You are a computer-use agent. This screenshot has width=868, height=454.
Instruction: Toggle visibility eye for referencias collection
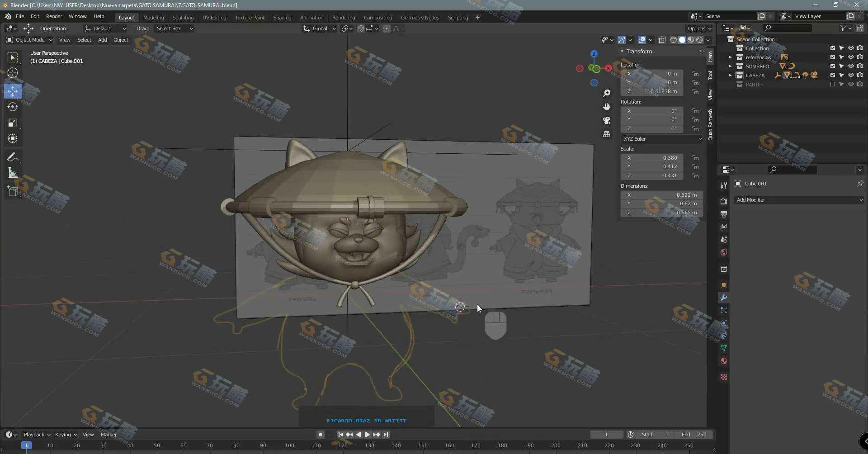click(x=851, y=57)
